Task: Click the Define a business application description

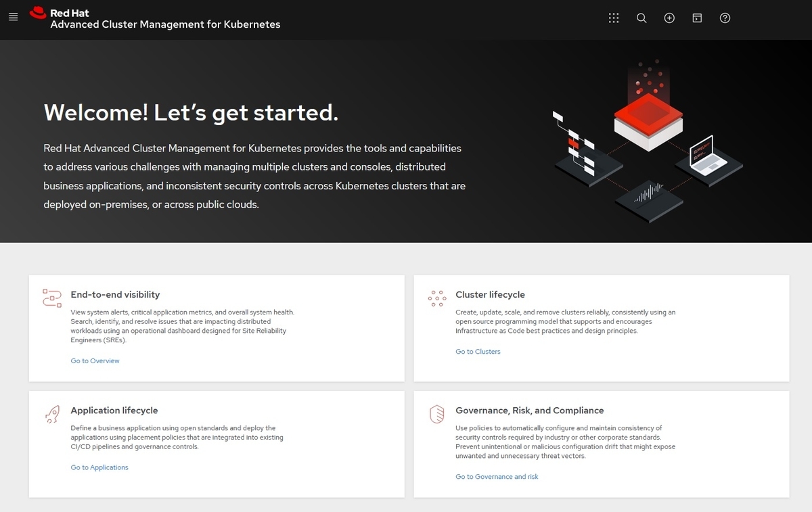Action: (x=177, y=437)
